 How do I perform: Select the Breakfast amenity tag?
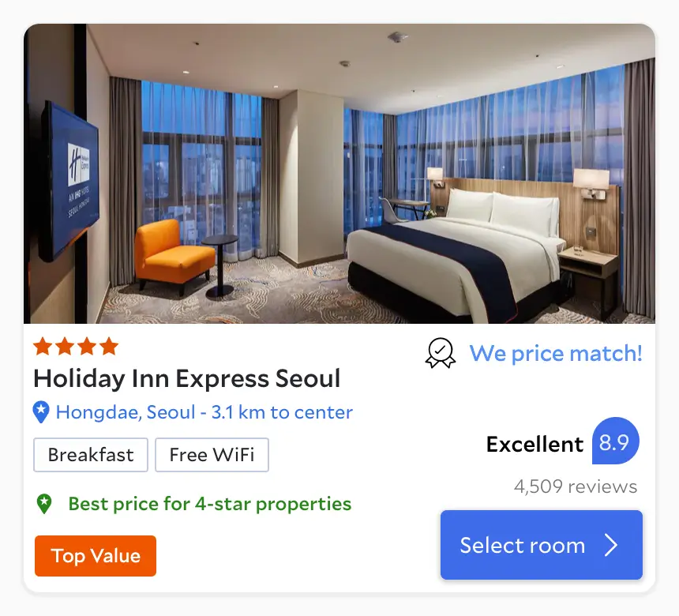pyautogui.click(x=91, y=455)
